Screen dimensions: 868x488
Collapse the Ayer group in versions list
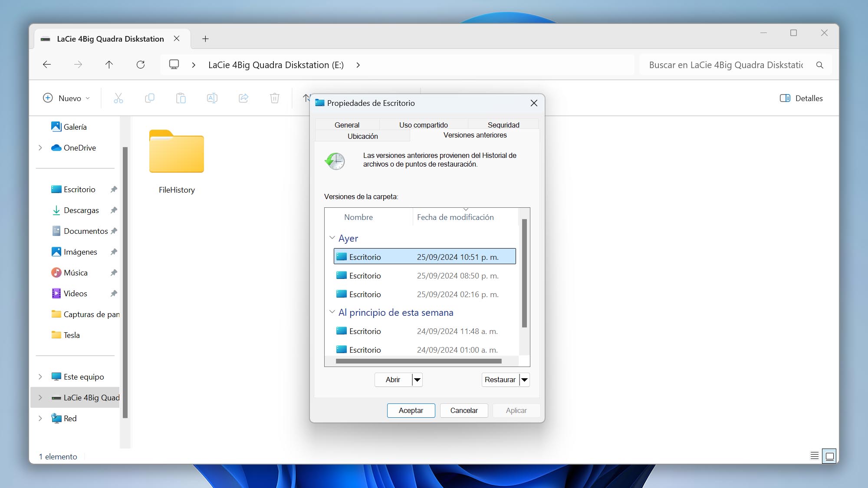click(x=332, y=238)
